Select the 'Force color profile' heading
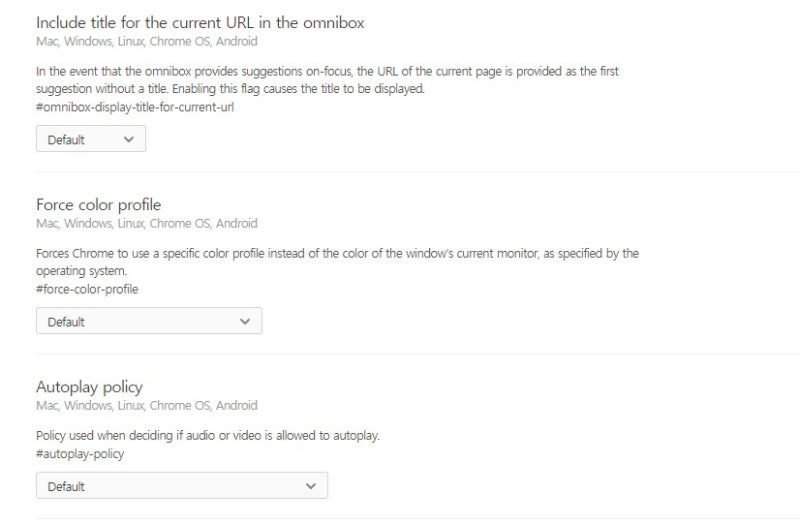This screenshot has width=800, height=525. click(98, 205)
